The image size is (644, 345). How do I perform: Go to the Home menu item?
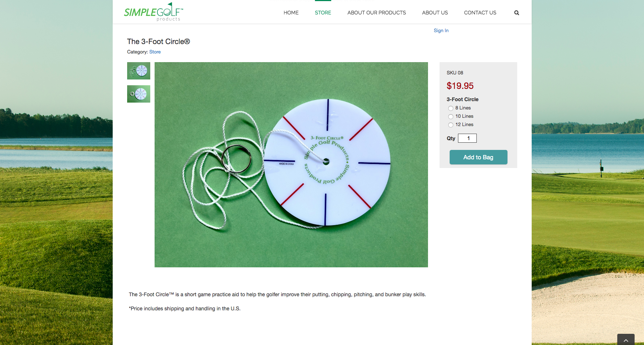(291, 13)
